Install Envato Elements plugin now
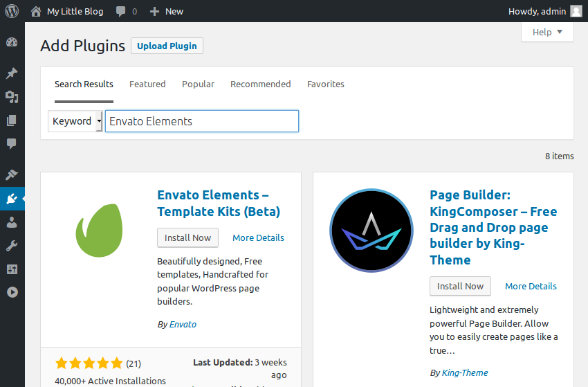 tap(187, 237)
